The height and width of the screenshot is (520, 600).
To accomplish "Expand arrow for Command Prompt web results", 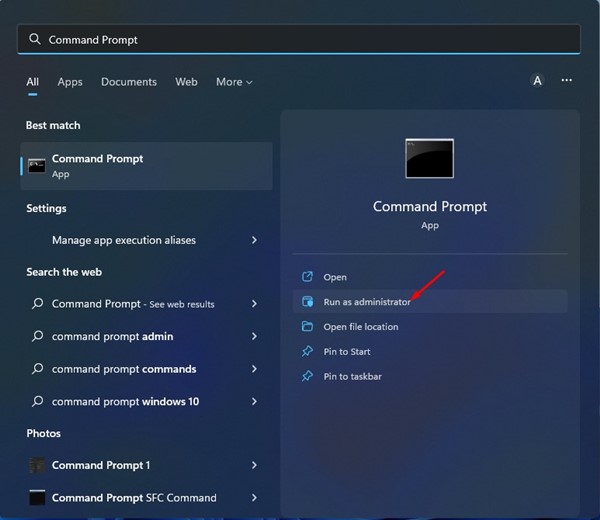I will point(254,303).
